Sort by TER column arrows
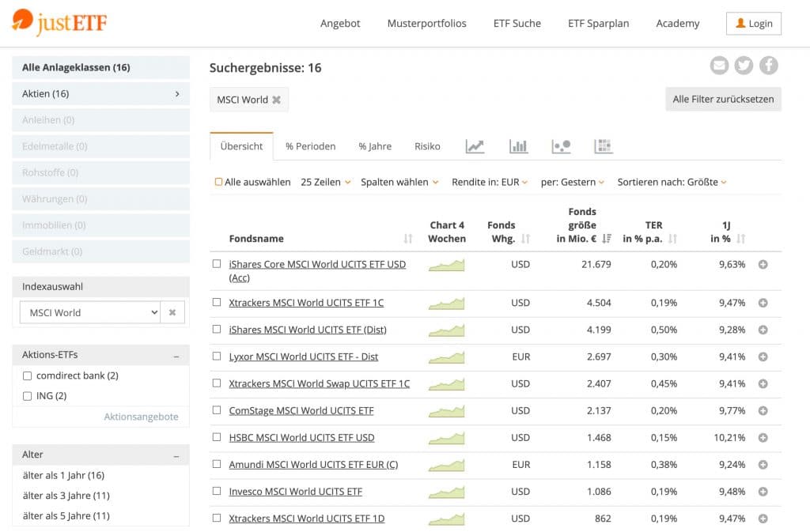810x532 pixels. coord(672,239)
